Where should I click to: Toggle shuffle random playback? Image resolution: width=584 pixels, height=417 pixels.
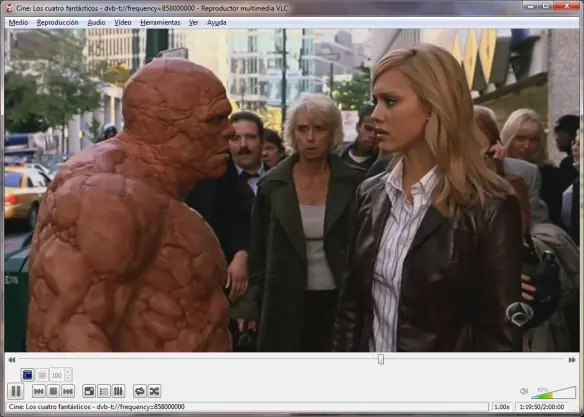pyautogui.click(x=154, y=391)
